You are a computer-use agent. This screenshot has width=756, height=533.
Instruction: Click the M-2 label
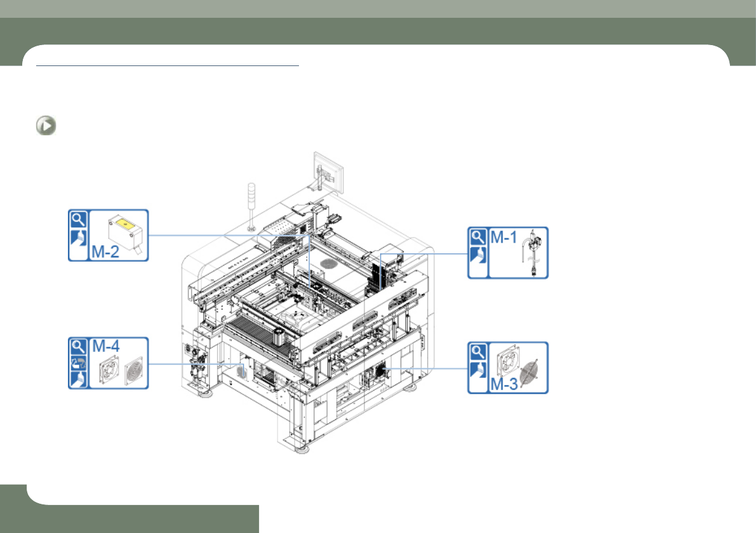[105, 252]
